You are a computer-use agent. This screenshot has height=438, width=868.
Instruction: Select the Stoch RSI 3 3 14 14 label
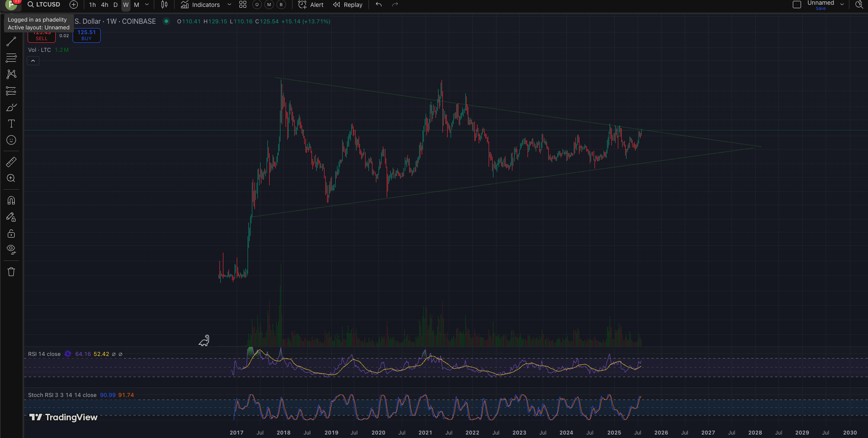tap(62, 395)
